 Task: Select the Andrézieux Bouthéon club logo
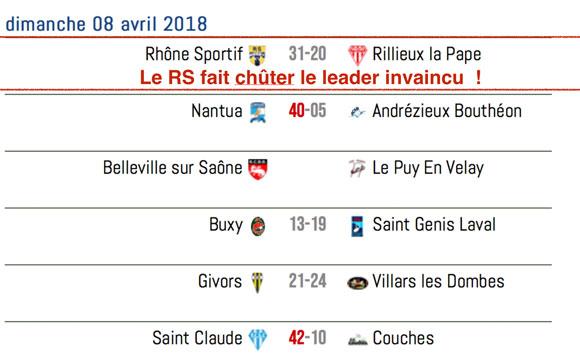(x=357, y=112)
